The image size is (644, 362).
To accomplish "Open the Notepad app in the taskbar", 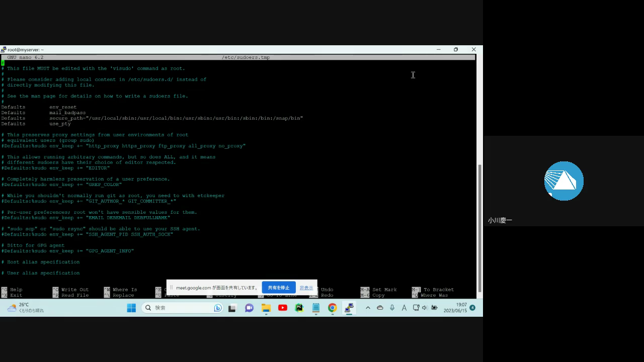I will 316,308.
